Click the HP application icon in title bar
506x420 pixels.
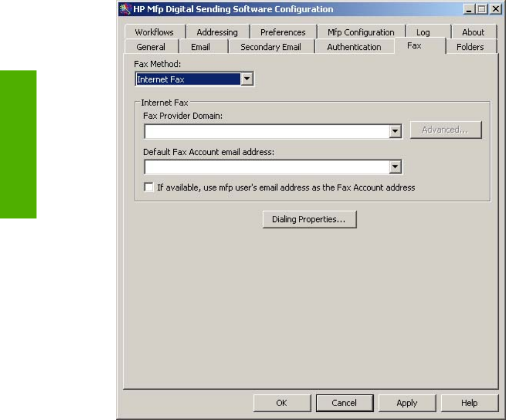pos(125,9)
